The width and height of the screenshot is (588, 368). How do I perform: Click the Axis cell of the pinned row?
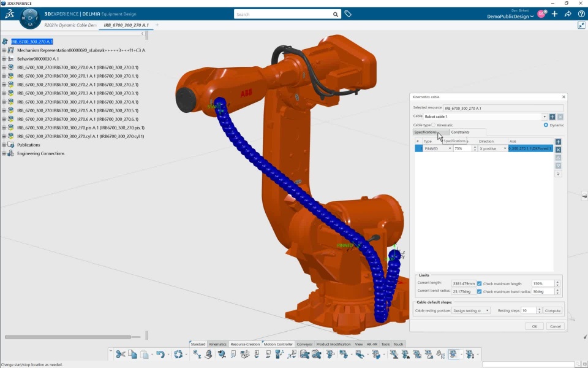pos(530,148)
